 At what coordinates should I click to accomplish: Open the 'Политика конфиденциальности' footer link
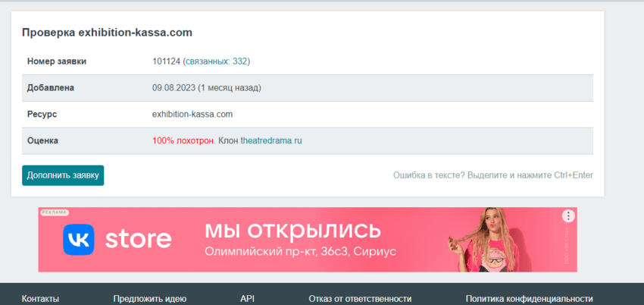pyautogui.click(x=530, y=299)
